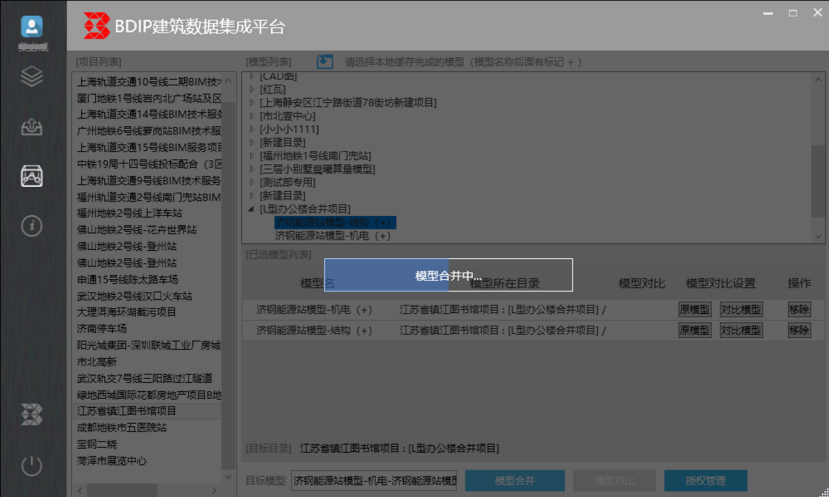This screenshot has width=829, height=497.
Task: Expand the [福州地铁1号线南门兜站] node
Action: tap(252, 155)
